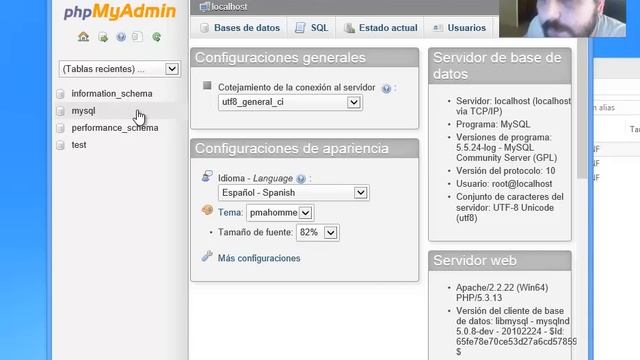Click the localhost server icon in breadcrumb
This screenshot has width=640, height=360.
[204, 7]
